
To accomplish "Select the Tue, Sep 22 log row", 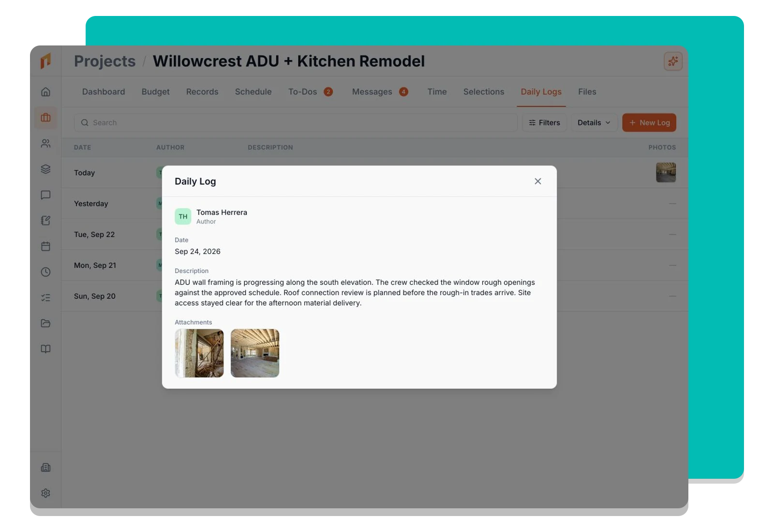I will coord(375,235).
